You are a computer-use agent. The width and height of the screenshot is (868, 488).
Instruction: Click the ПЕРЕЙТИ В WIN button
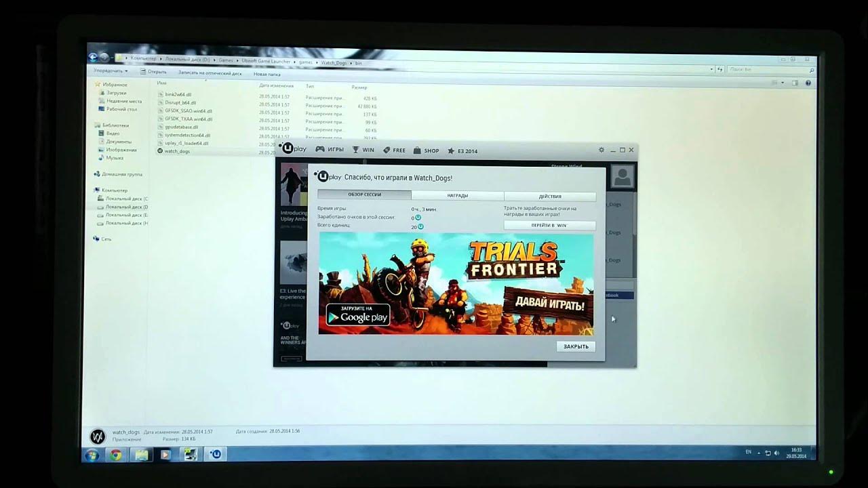[x=549, y=225]
